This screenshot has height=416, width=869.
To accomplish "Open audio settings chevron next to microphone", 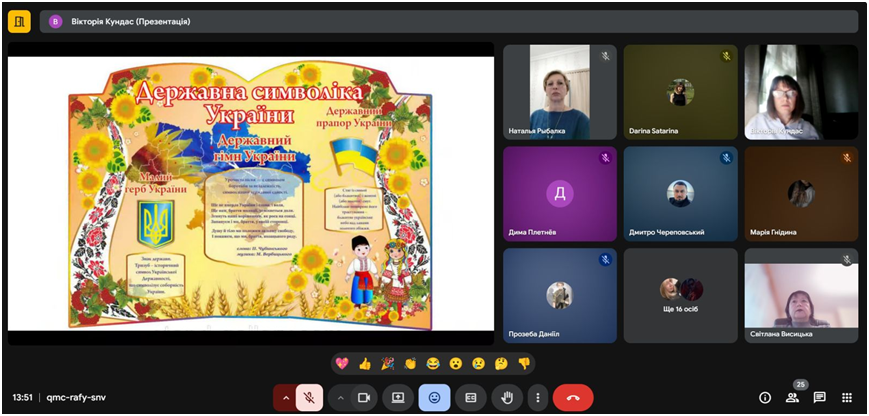I will 286,397.
